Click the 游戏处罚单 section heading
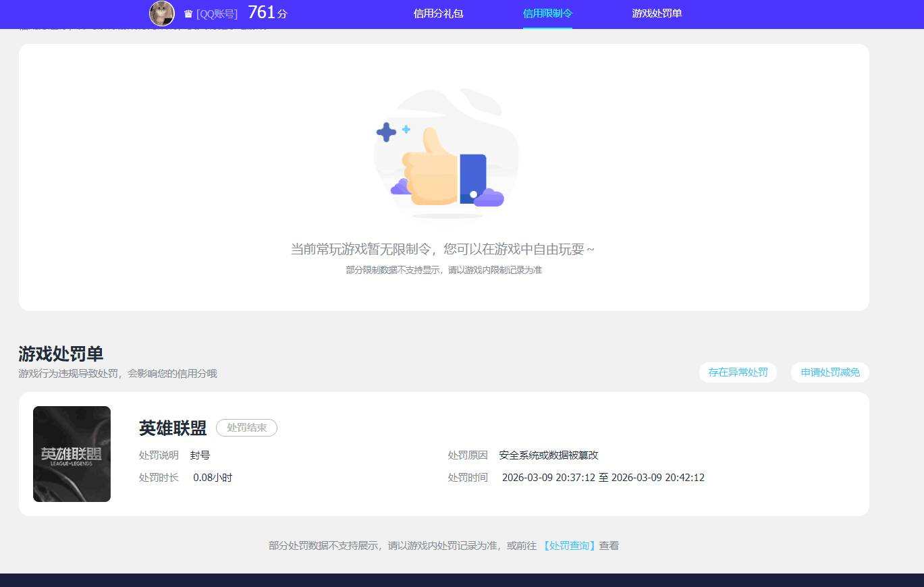The width and height of the screenshot is (924, 587). [61, 354]
